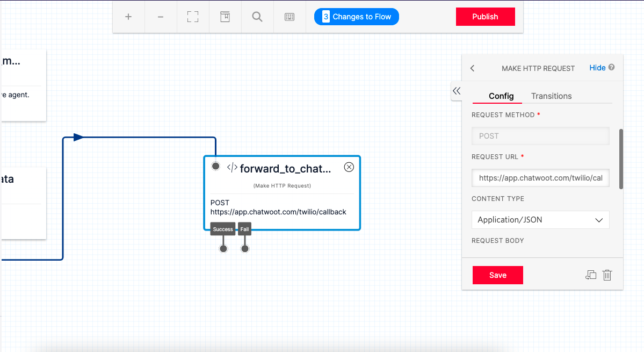
Task: Hide the widget inspector panel
Action: 598,68
